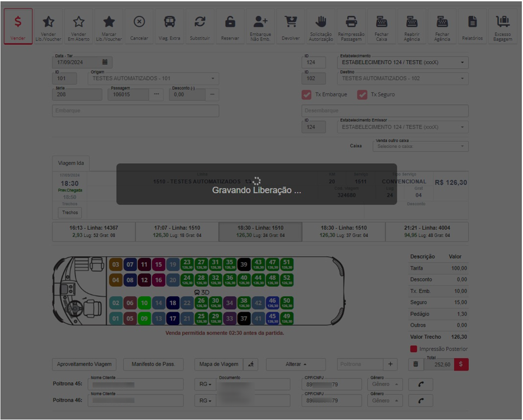
Task: Open Gênero dropdown for Poltrona 46
Action: click(385, 401)
